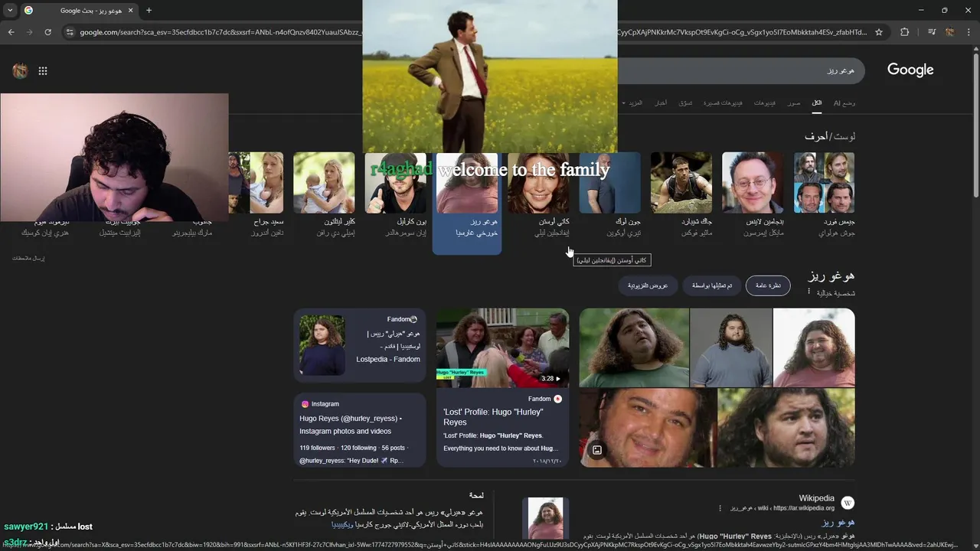
Task: Click the إرسال ملاحظات feedback link
Action: click(x=28, y=259)
